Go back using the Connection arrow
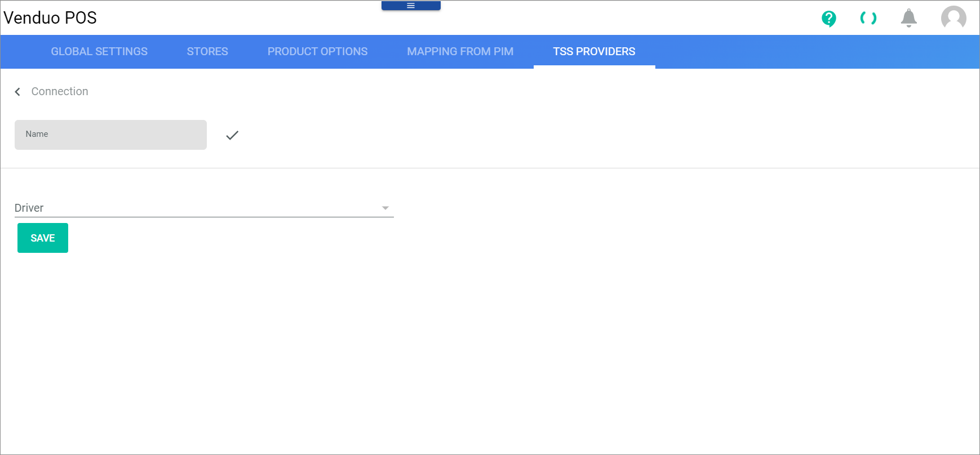The height and width of the screenshot is (455, 980). click(x=17, y=92)
